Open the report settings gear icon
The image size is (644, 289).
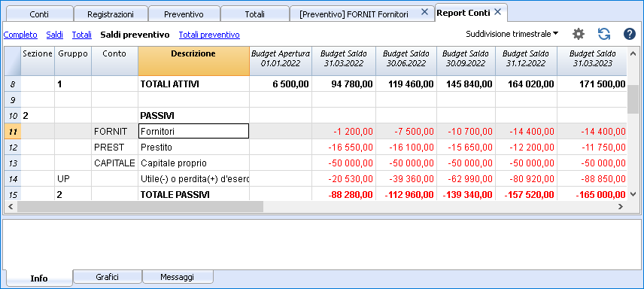click(579, 34)
